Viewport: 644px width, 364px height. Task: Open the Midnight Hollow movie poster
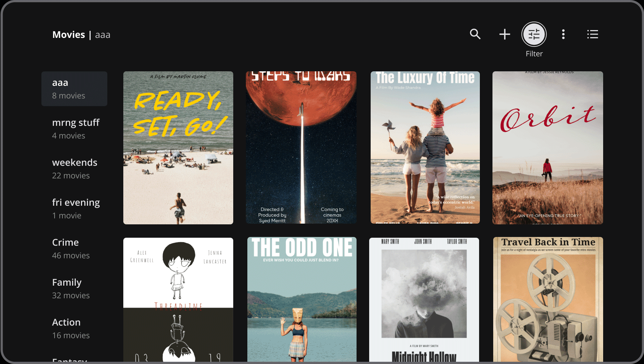point(424,300)
